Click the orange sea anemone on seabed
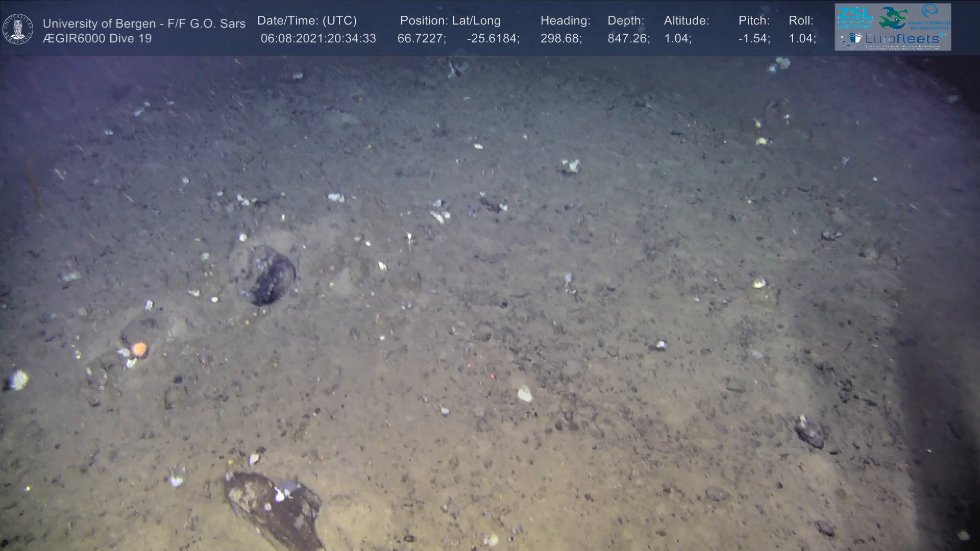This screenshot has height=551, width=980. pyautogui.click(x=139, y=348)
